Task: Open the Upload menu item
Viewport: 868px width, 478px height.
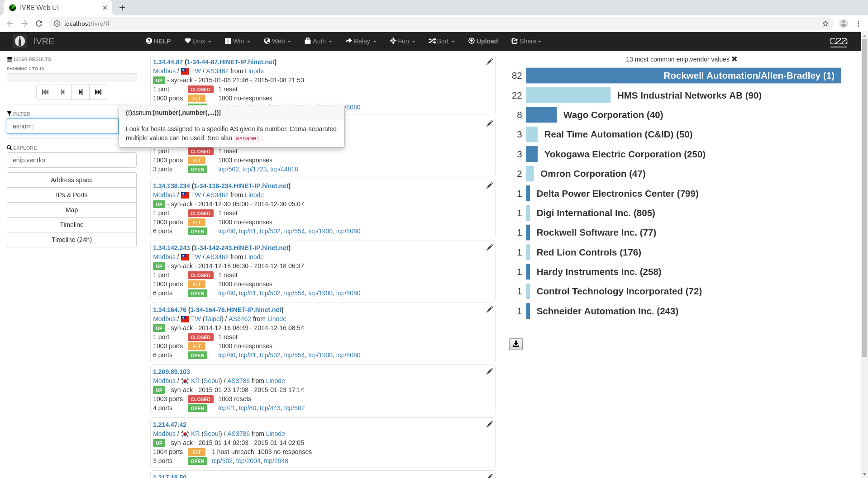Action: [x=483, y=41]
